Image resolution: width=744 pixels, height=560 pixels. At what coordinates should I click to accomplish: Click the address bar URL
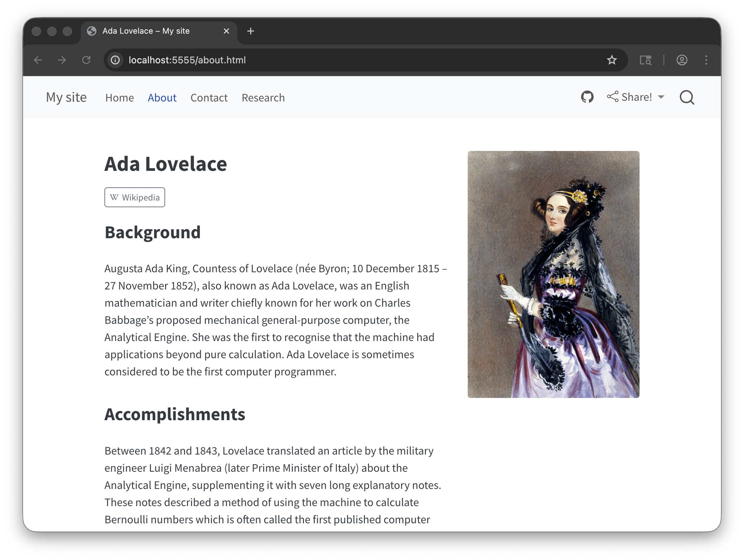coord(187,60)
